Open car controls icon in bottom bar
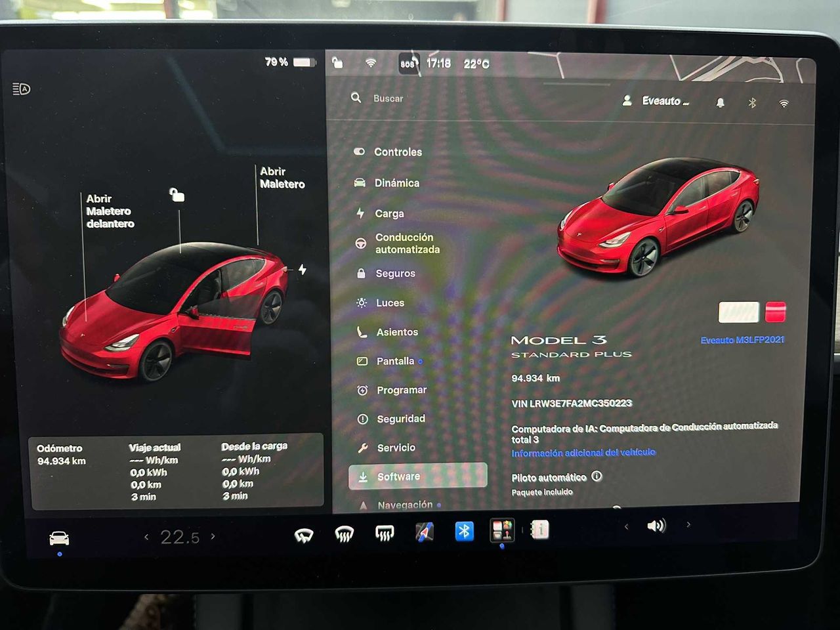The image size is (840, 630). pos(59,539)
